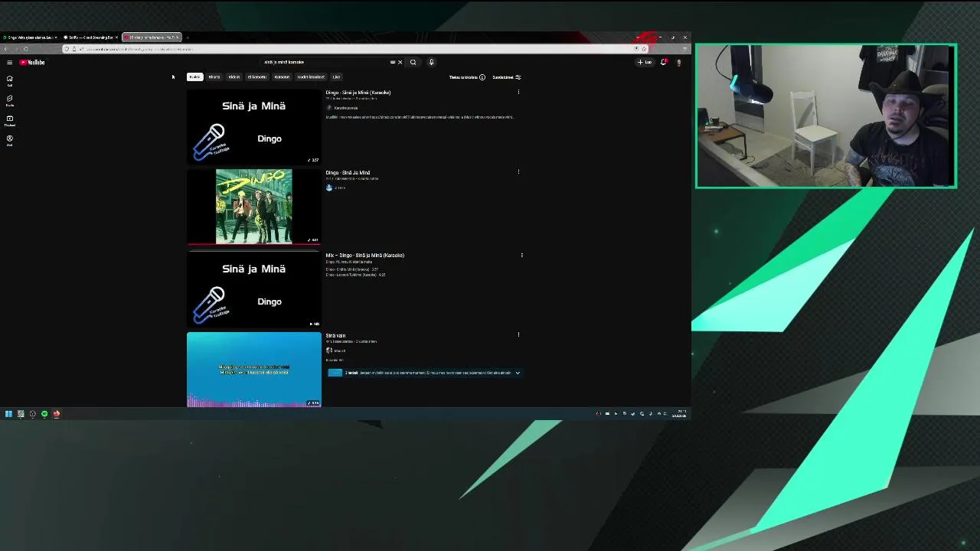Select the Videot filter chip
The width and height of the screenshot is (980, 551).
pos(234,77)
